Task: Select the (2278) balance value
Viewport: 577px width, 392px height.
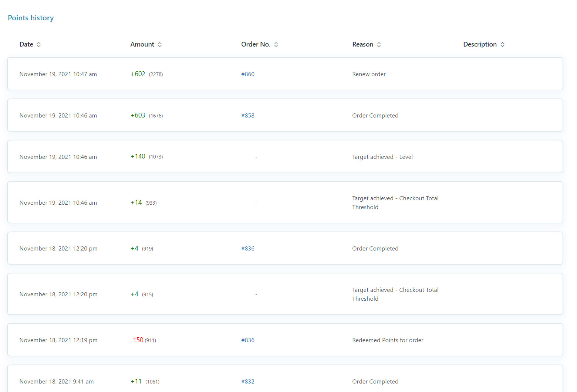Action: tap(156, 74)
